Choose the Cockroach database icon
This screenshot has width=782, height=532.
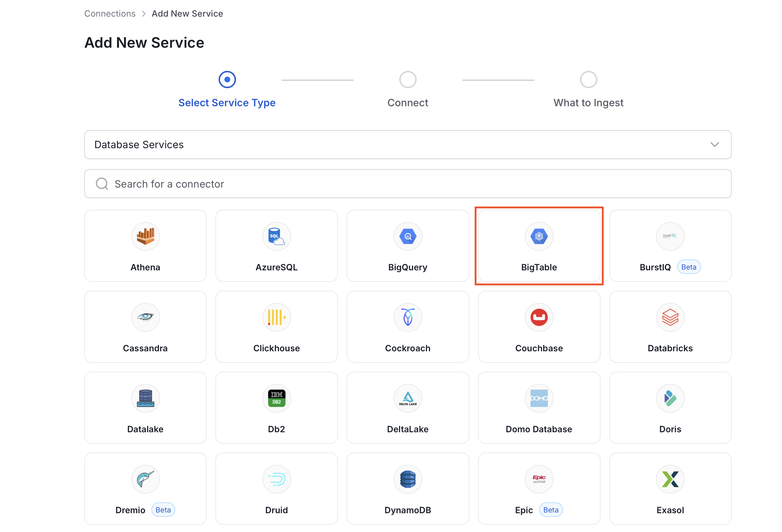(x=408, y=317)
